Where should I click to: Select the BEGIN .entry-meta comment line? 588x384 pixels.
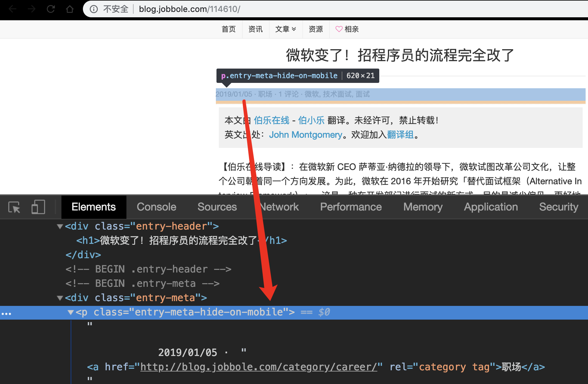click(143, 283)
